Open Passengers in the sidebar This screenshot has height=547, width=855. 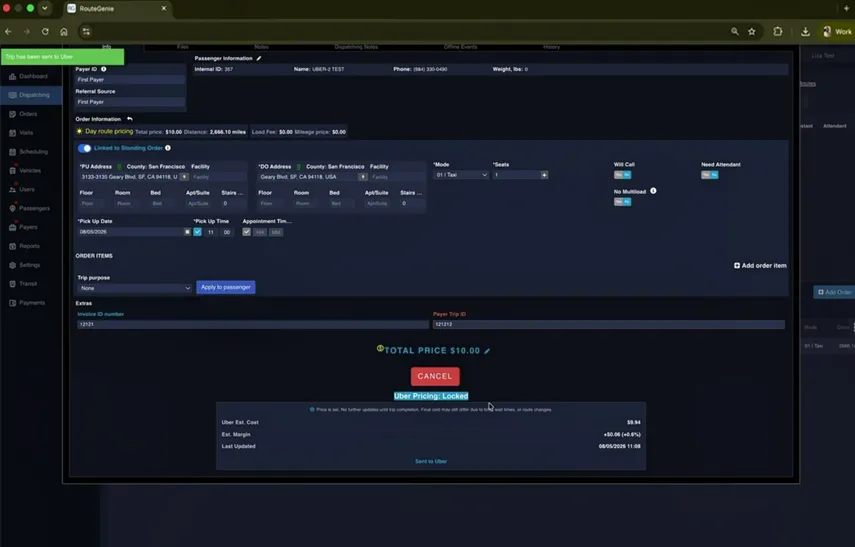(29, 208)
